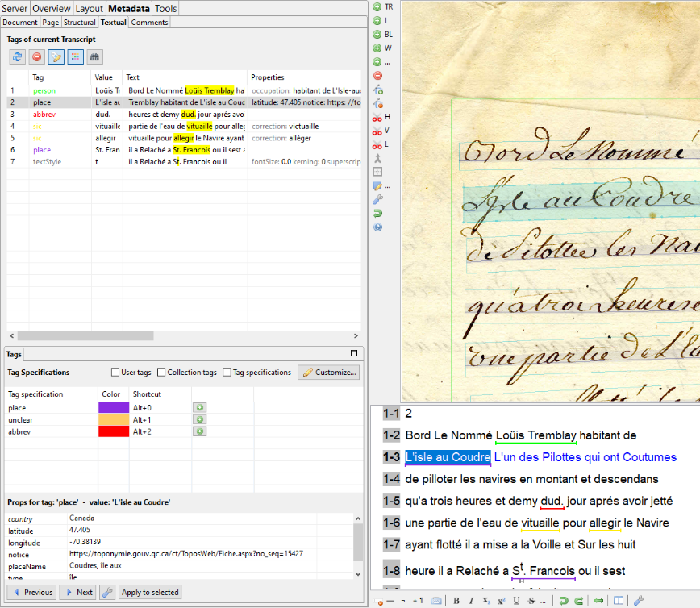Click the horizontal split scissors (H) tool
The image size is (700, 608).
[377, 117]
